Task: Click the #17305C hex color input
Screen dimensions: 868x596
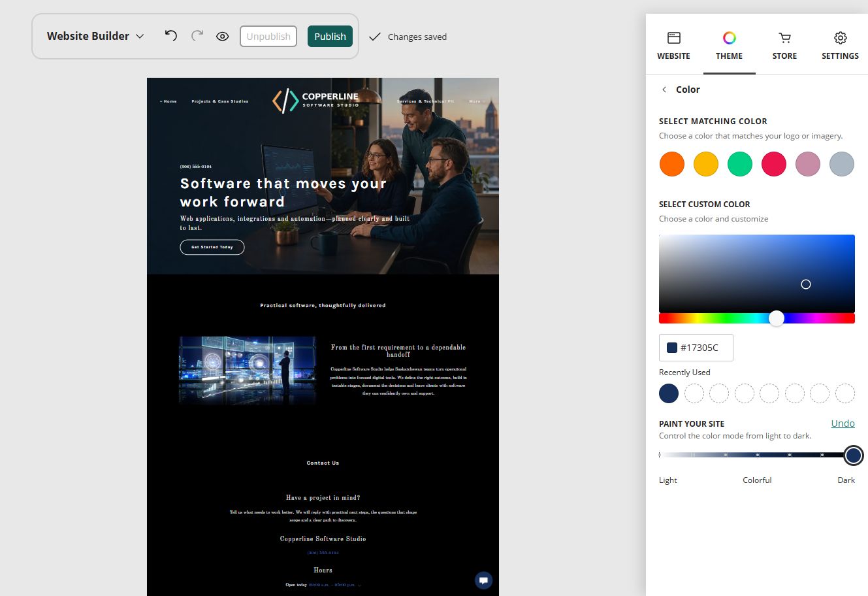Action: 696,348
